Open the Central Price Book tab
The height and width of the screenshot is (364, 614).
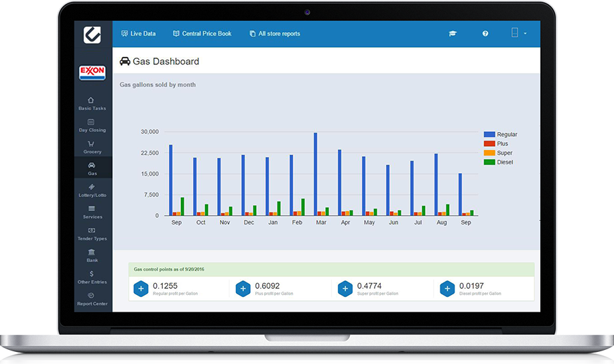[x=202, y=34]
